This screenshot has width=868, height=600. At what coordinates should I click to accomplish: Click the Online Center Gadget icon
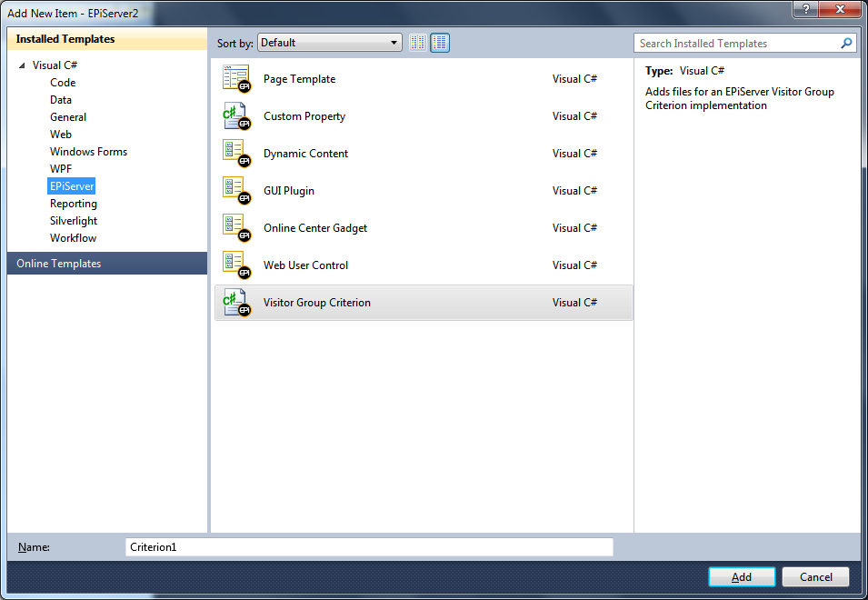coord(236,228)
